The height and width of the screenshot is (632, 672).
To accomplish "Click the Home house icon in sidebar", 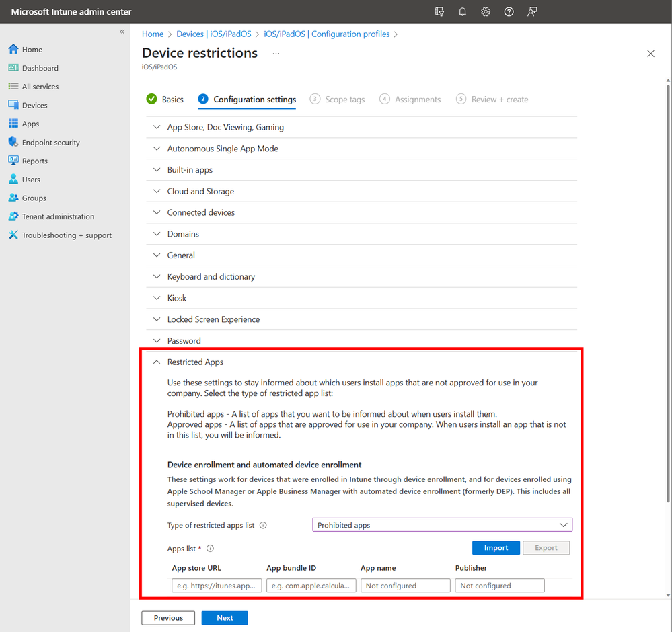I will coord(13,49).
